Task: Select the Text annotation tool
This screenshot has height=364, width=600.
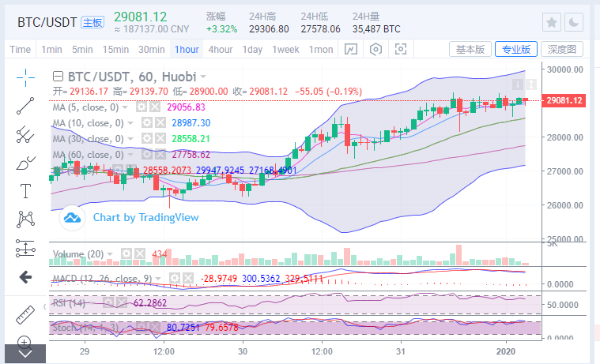Action: click(25, 191)
